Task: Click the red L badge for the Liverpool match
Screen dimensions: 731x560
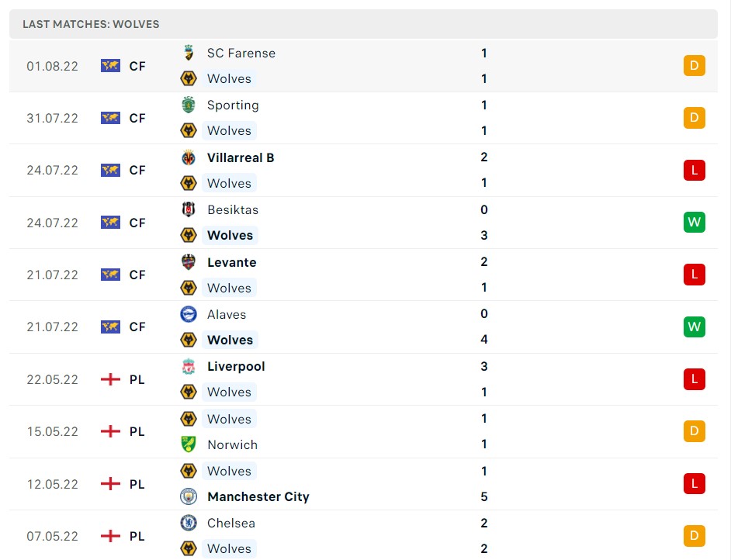Action: click(694, 379)
